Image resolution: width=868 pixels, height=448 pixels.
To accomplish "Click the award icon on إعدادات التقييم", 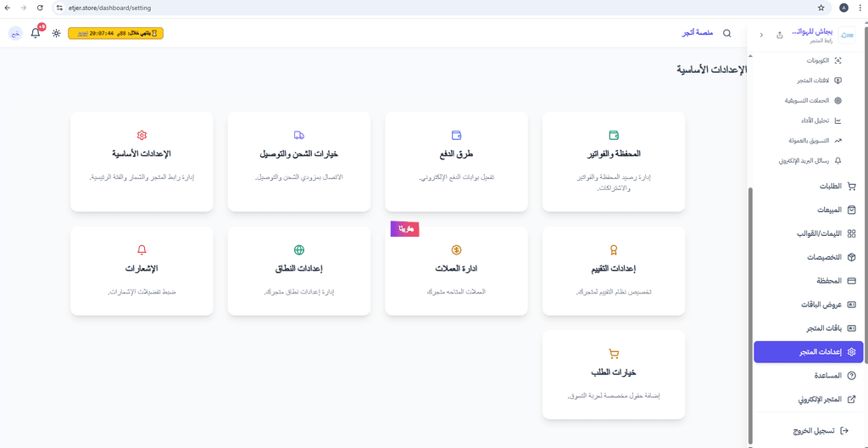I will tap(614, 249).
